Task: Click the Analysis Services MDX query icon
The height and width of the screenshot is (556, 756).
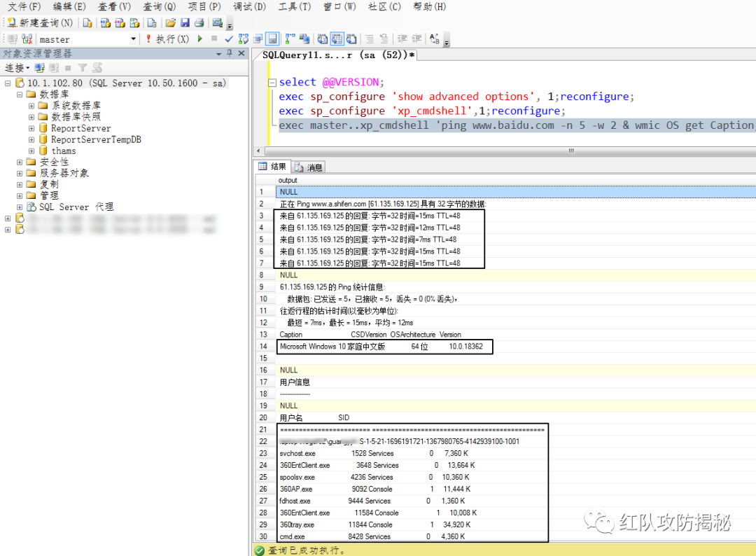Action: point(105,22)
